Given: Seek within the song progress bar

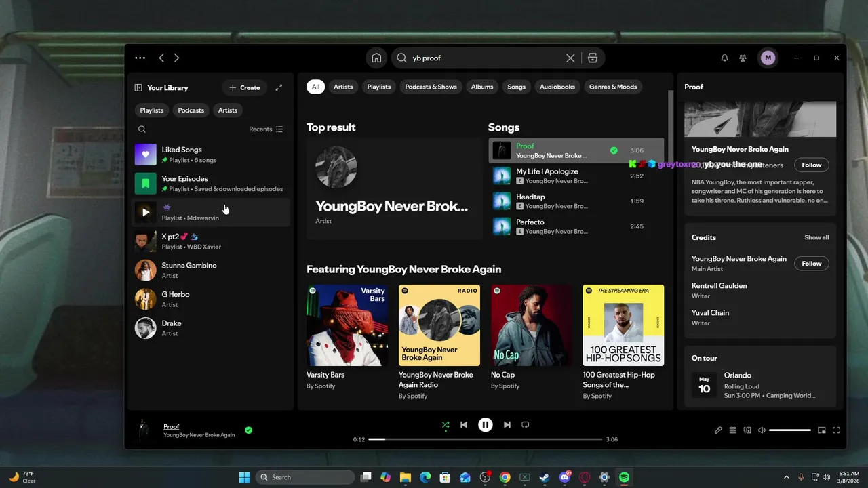Looking at the screenshot, I should (x=486, y=439).
